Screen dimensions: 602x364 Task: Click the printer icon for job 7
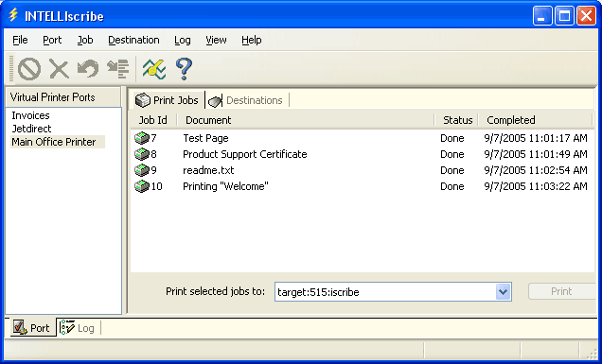click(x=142, y=138)
